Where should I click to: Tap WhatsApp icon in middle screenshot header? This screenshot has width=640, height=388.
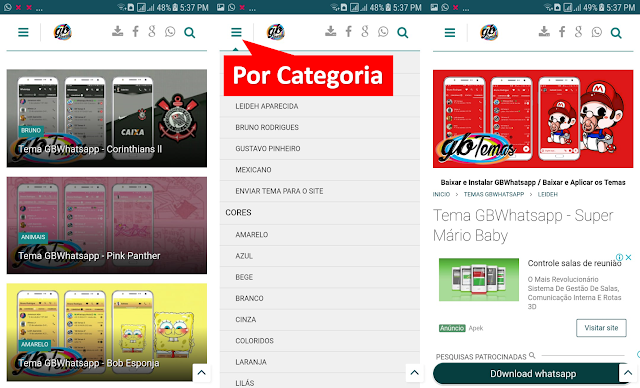383,32
